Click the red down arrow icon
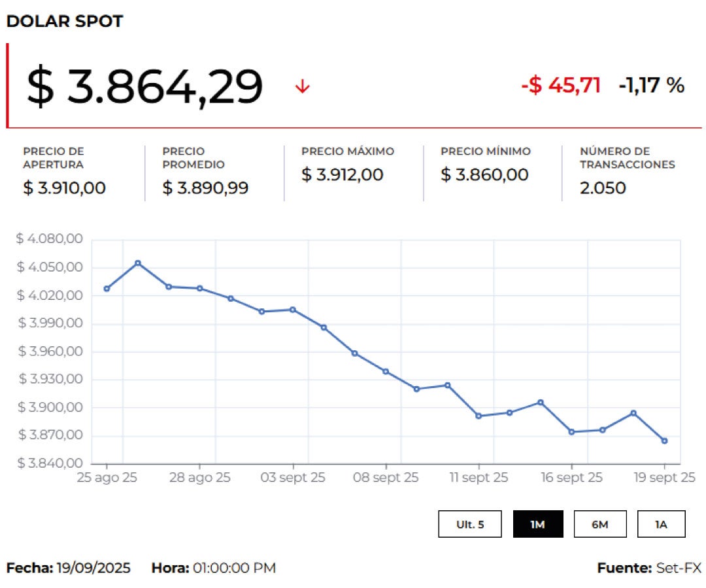This screenshot has height=588, width=706. [x=302, y=86]
